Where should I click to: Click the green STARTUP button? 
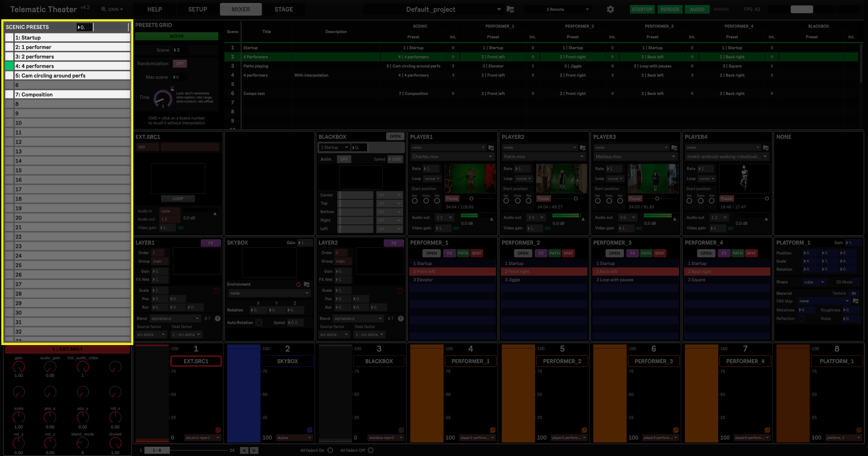coord(642,9)
